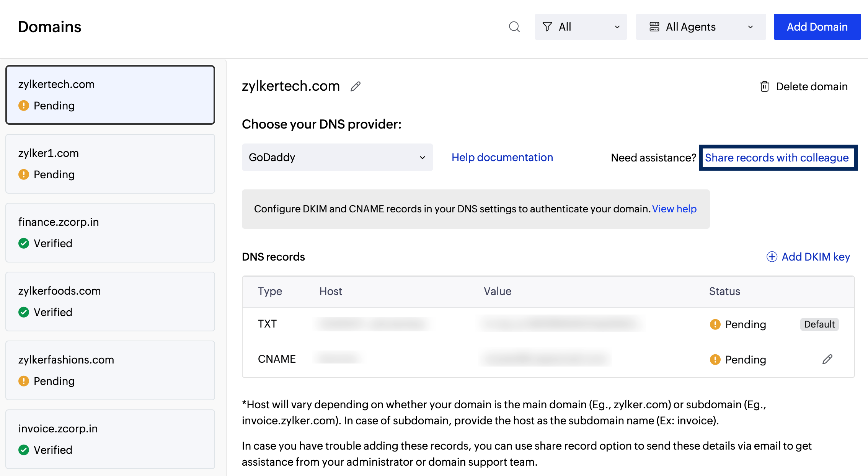Click the pending warning icon on the TXT record
868x476 pixels.
click(x=714, y=324)
